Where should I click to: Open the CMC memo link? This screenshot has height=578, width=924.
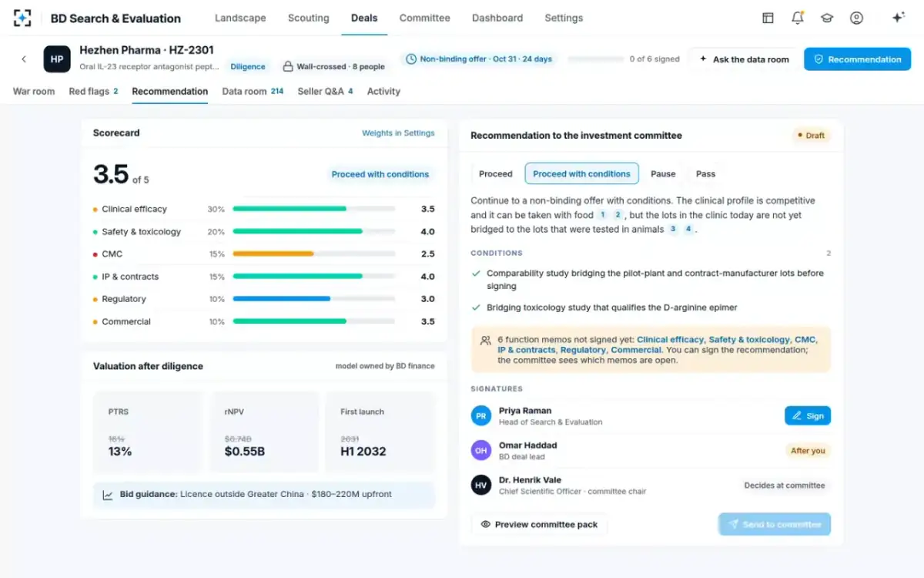[805, 340]
